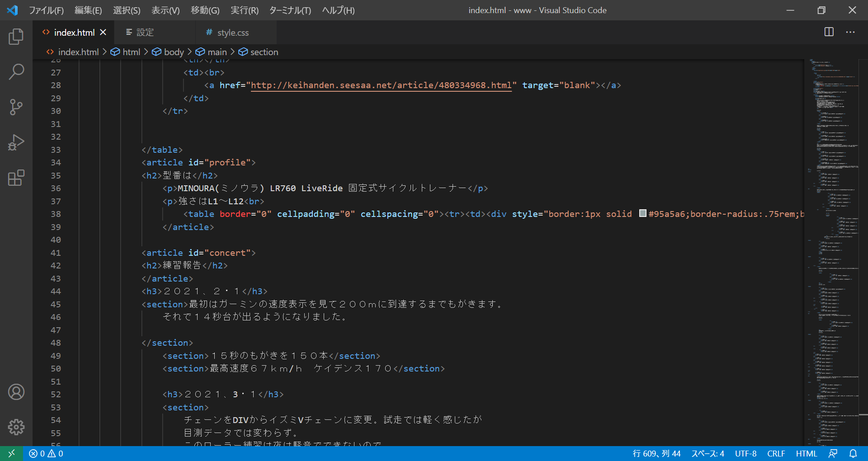Click the MINOURA LR760 LiveRide paragraph
868x461 pixels.
(325, 188)
